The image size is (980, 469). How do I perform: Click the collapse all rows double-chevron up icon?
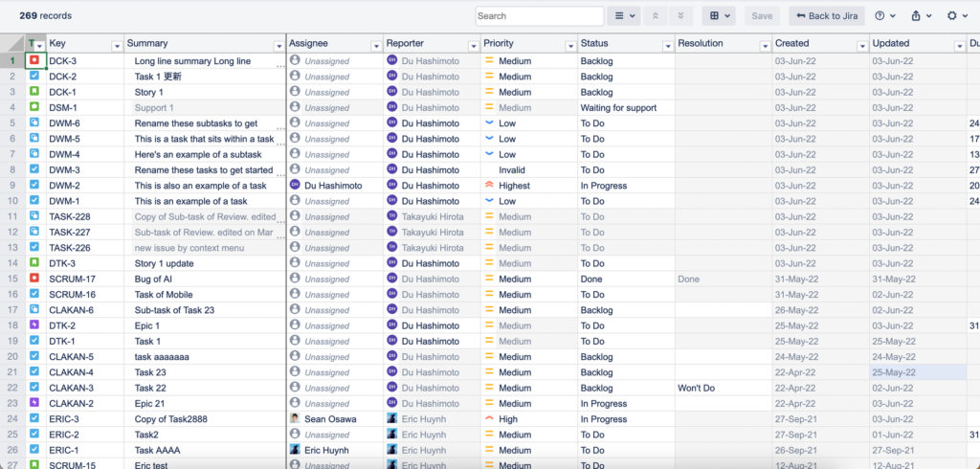click(656, 16)
